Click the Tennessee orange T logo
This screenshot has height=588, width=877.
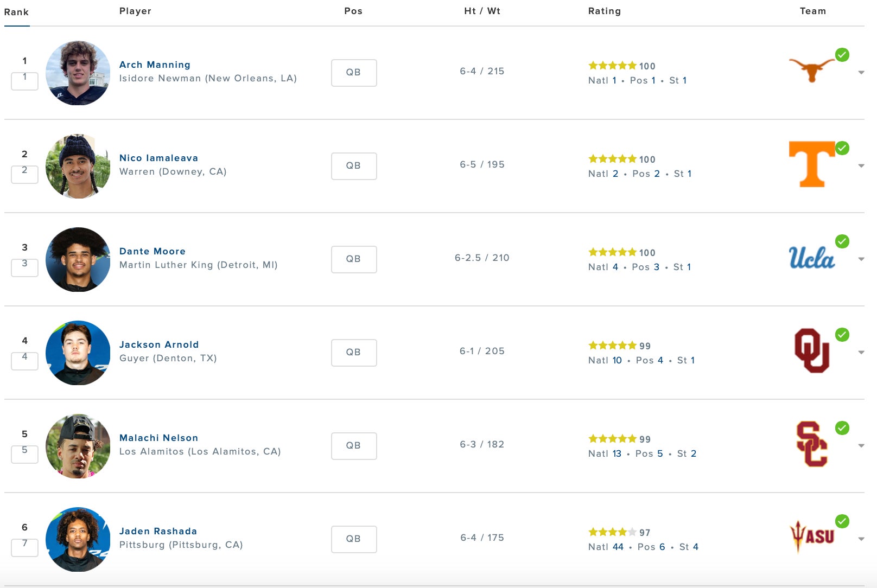811,164
